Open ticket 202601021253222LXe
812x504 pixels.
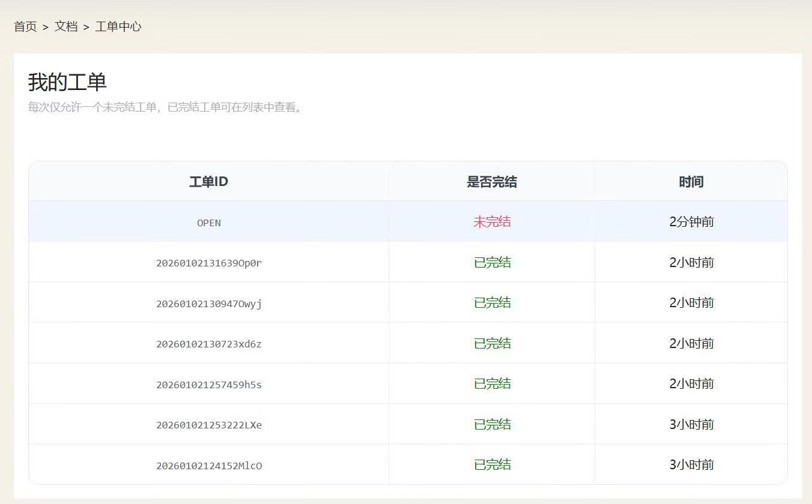208,424
